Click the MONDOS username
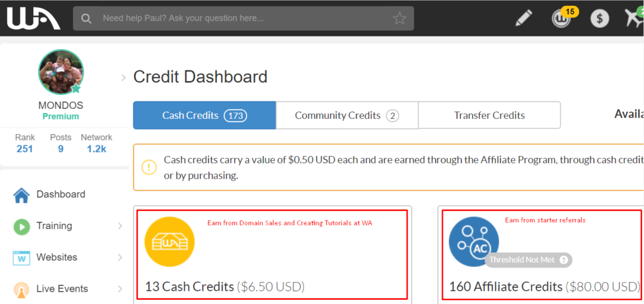The image size is (644, 304). 61,106
